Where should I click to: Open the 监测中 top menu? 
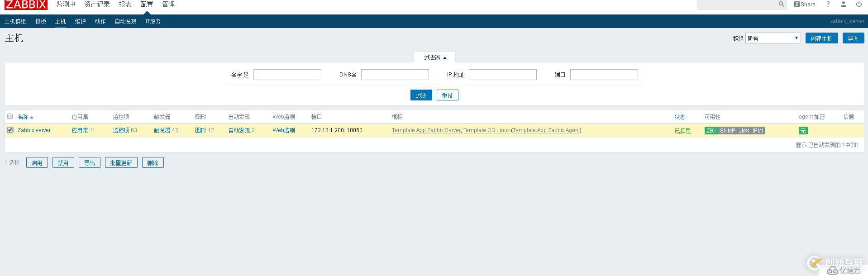point(66,5)
